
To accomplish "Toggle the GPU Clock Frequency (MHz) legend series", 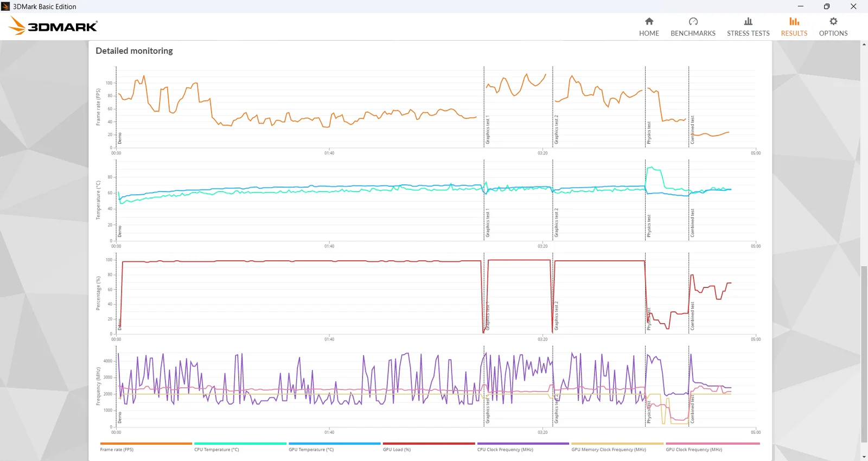I will [712, 447].
